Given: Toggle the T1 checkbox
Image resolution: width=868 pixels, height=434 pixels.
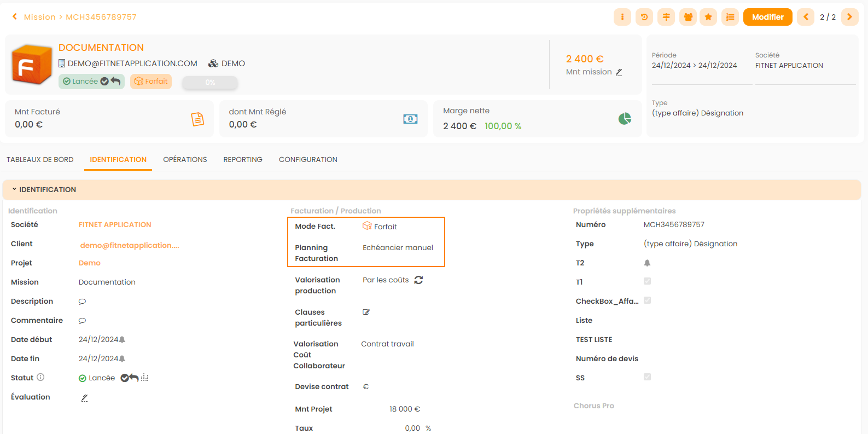Looking at the screenshot, I should pyautogui.click(x=647, y=281).
